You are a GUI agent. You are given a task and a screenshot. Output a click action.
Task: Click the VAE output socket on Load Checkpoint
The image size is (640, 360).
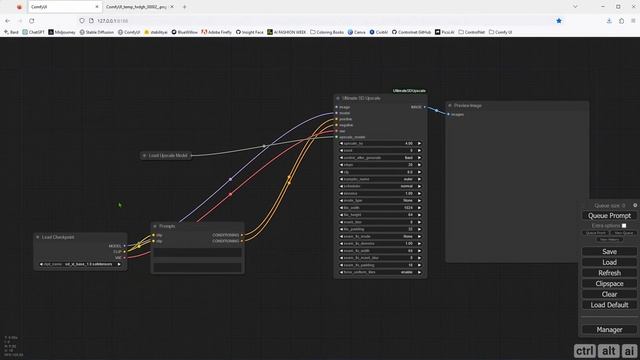pyautogui.click(x=124, y=258)
